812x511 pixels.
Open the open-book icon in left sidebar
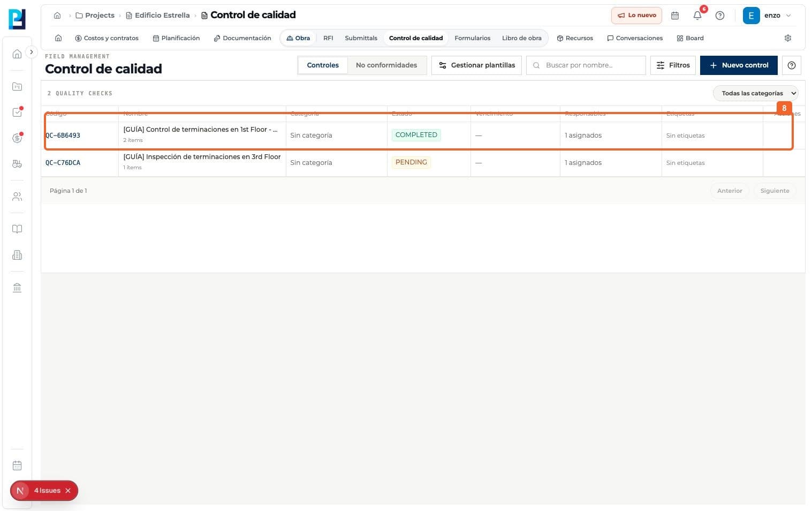[x=17, y=229]
